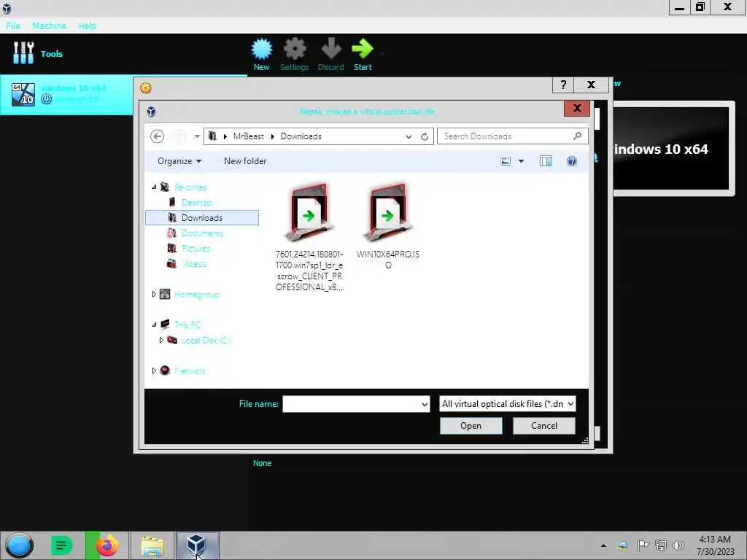Click the File name input field
Screen dimensions: 747x560
[351, 404]
